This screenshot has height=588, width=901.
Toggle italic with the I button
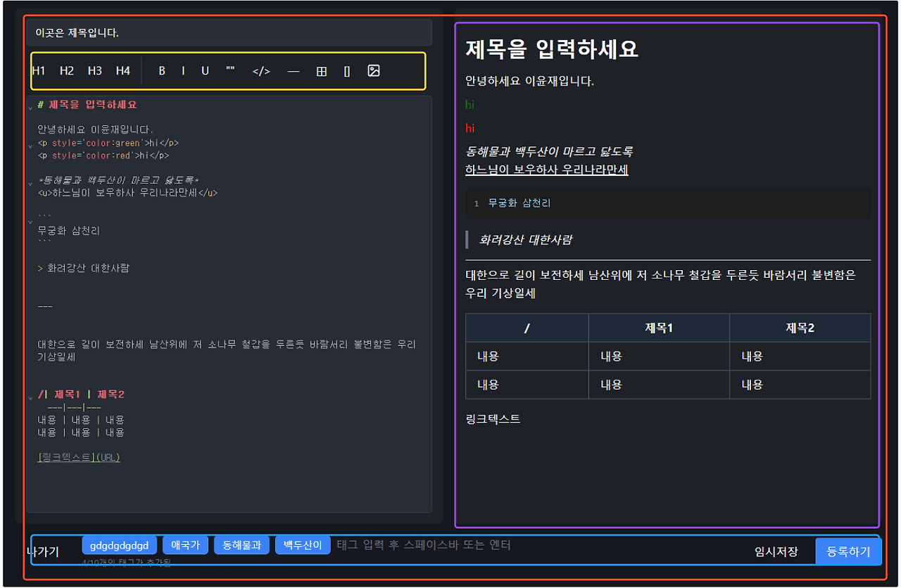click(183, 70)
